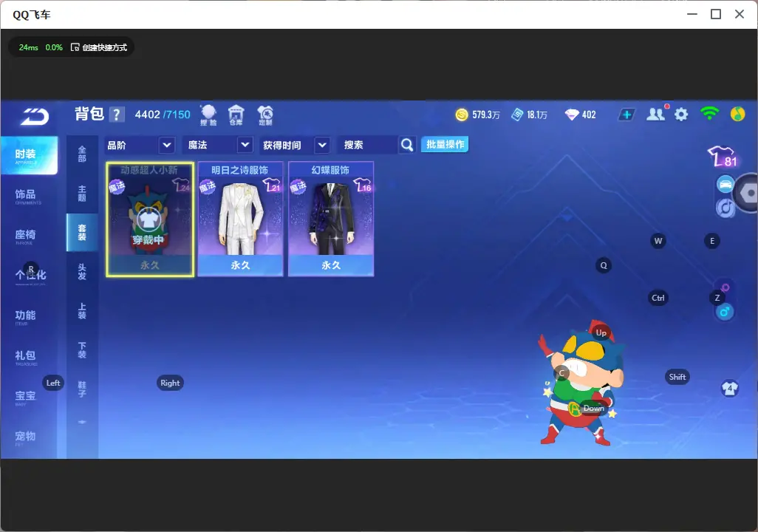The image size is (758, 532).
Task: Select the female gender symbol toggle
Action: (725, 288)
